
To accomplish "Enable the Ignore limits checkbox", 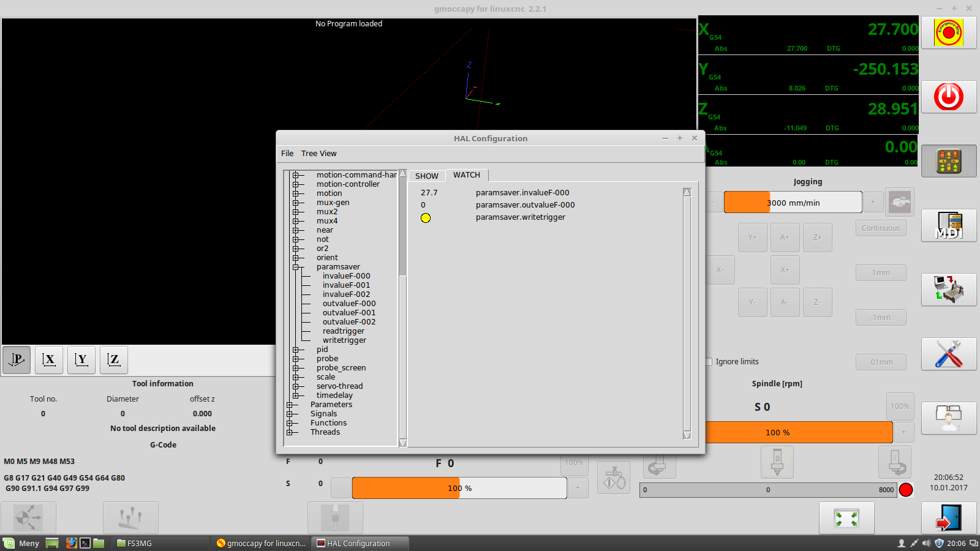I will coord(709,362).
